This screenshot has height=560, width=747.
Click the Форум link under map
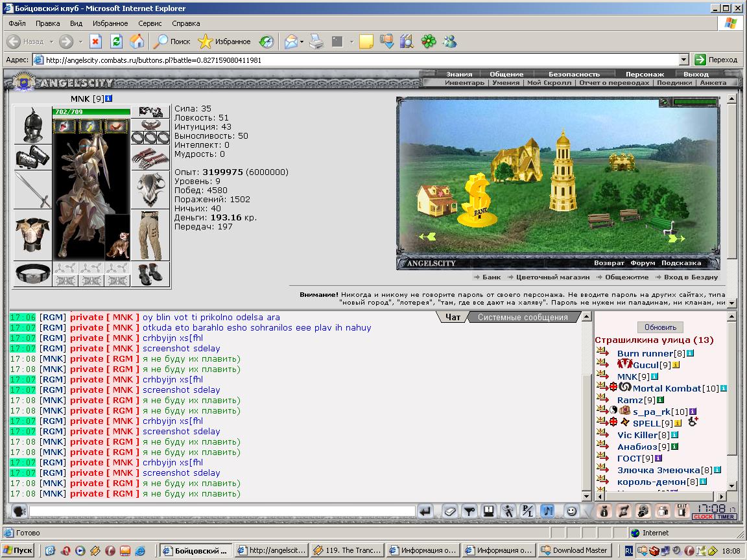[x=642, y=263]
